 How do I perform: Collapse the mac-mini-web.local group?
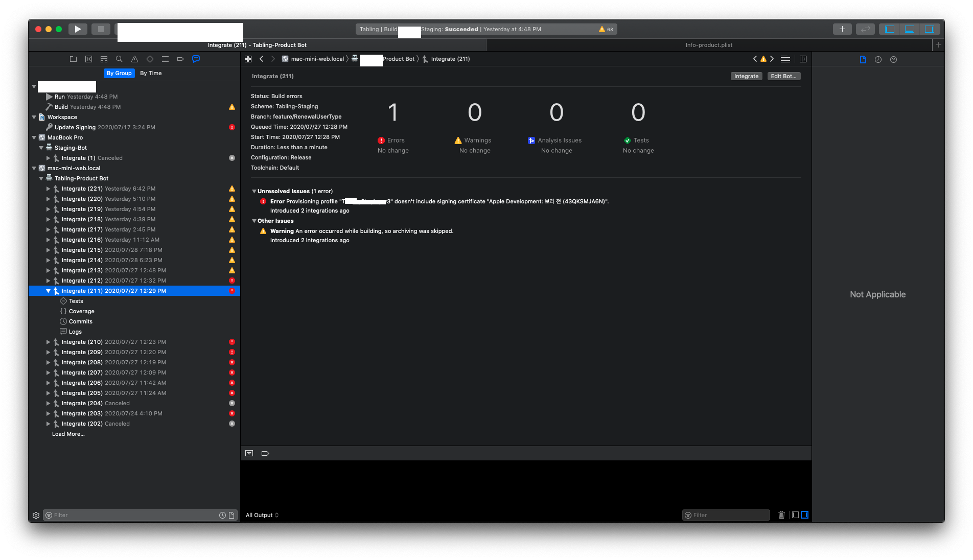click(x=34, y=168)
